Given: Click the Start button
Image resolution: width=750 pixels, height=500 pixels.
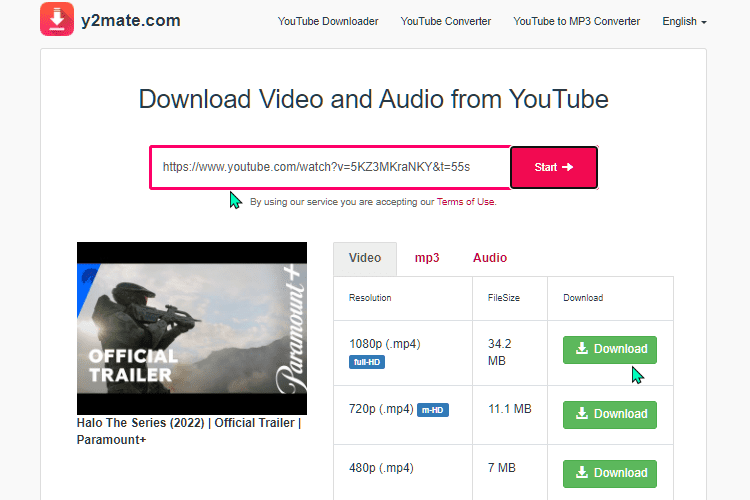Looking at the screenshot, I should [554, 167].
